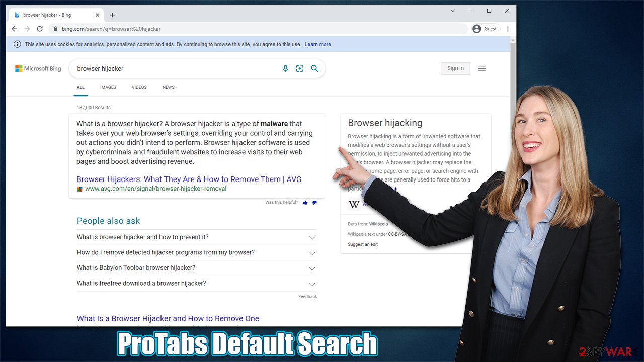Click the browser back arrow

[x=15, y=29]
